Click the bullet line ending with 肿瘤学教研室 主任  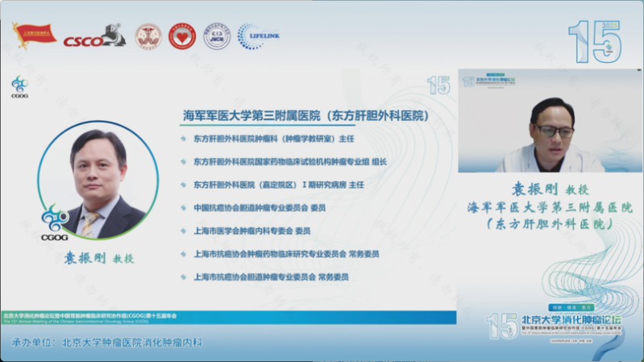(278, 138)
